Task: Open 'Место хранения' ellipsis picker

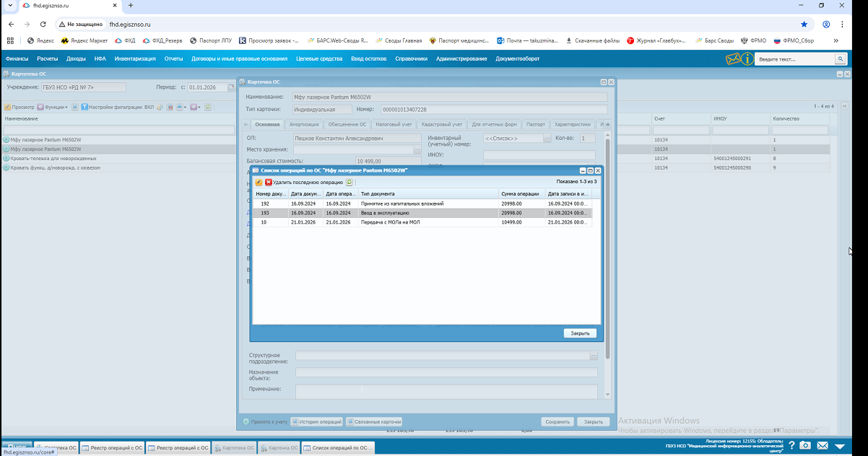Action: coord(417,149)
